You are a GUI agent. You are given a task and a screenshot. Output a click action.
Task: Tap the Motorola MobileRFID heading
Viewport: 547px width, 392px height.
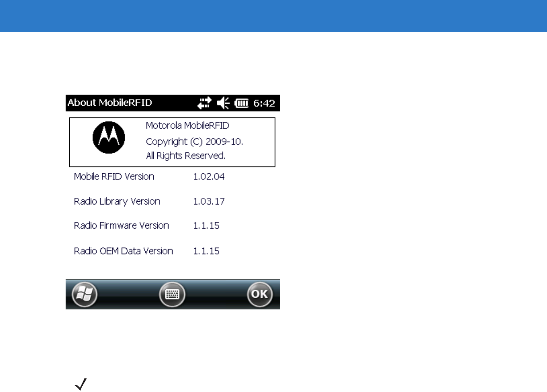[x=188, y=126]
